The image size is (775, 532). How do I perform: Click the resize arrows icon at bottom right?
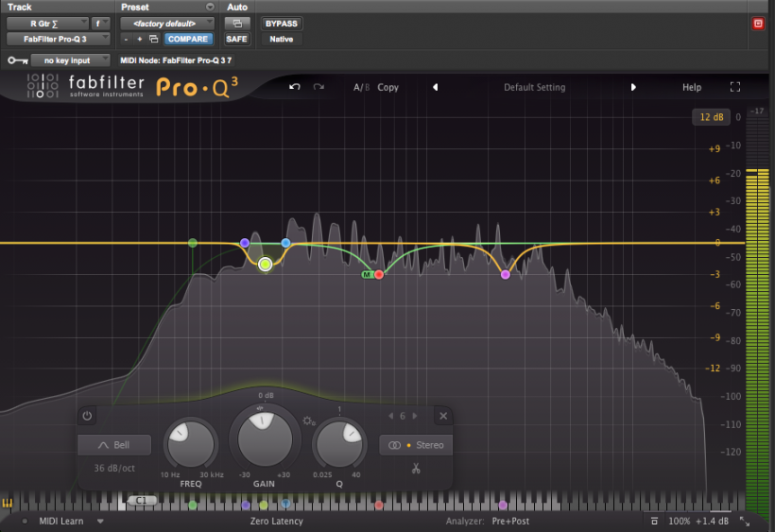(745, 521)
